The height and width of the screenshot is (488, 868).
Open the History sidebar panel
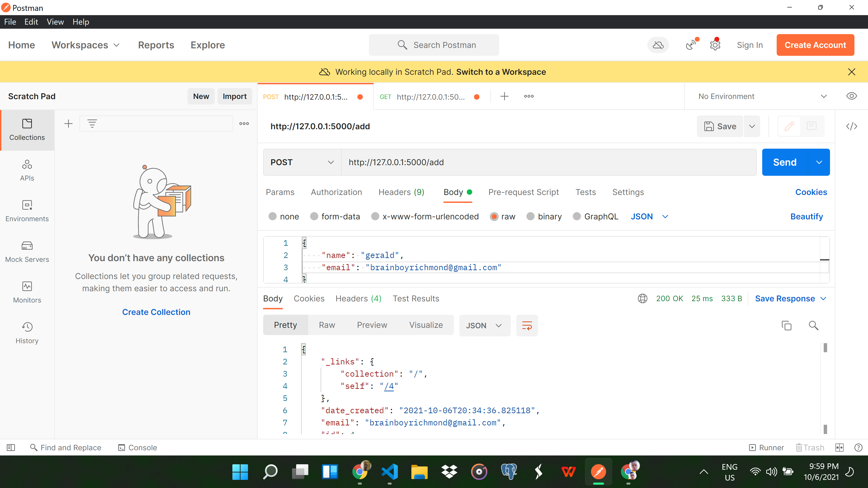pyautogui.click(x=27, y=333)
